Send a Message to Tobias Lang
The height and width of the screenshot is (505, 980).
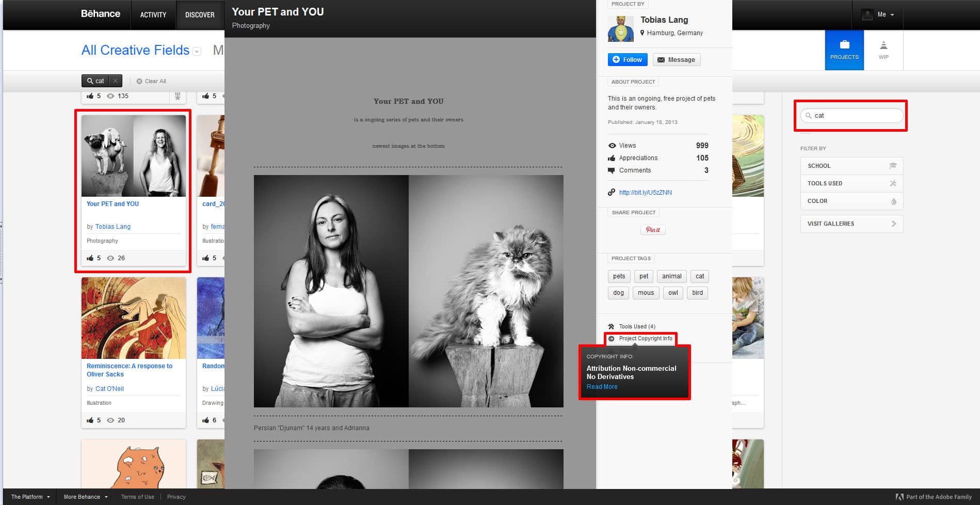click(x=676, y=59)
